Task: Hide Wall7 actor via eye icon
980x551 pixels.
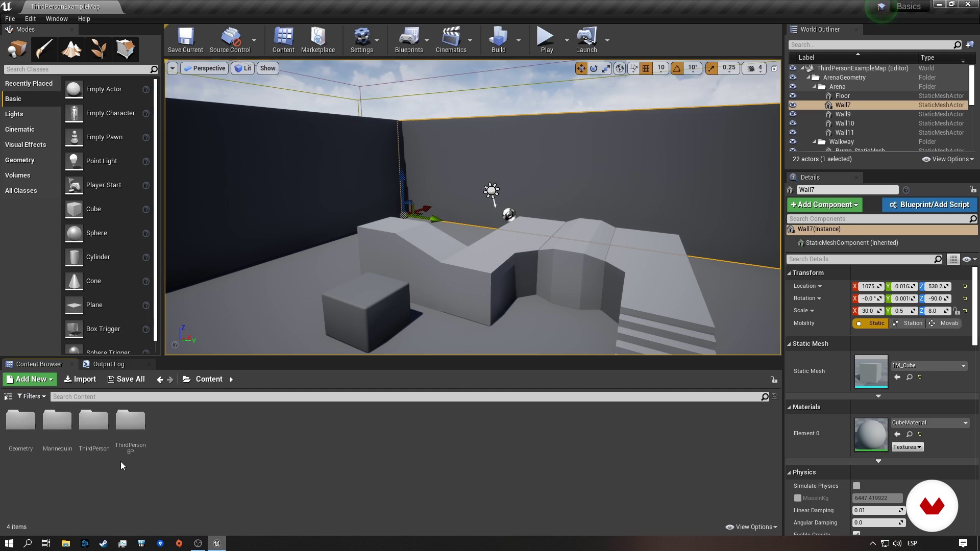Action: click(793, 105)
